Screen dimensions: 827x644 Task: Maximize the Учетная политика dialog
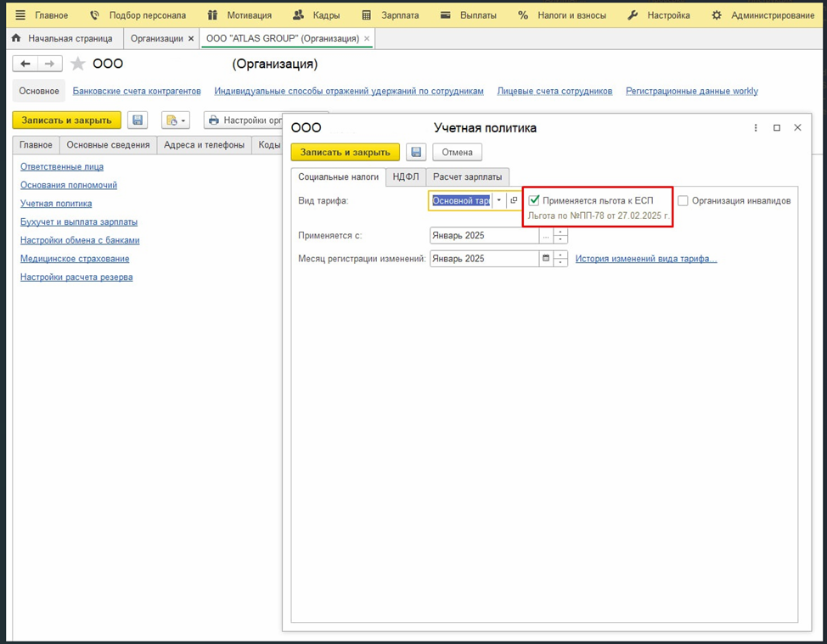[x=777, y=127]
